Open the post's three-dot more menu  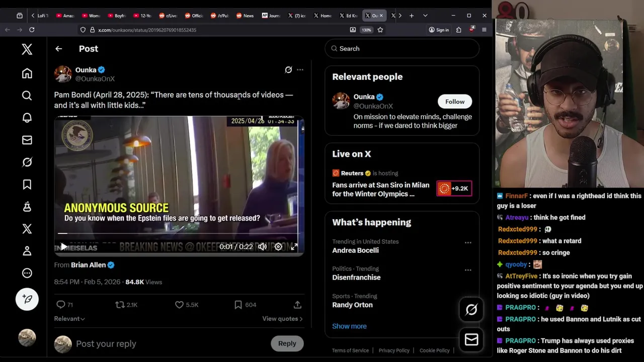coord(300,70)
